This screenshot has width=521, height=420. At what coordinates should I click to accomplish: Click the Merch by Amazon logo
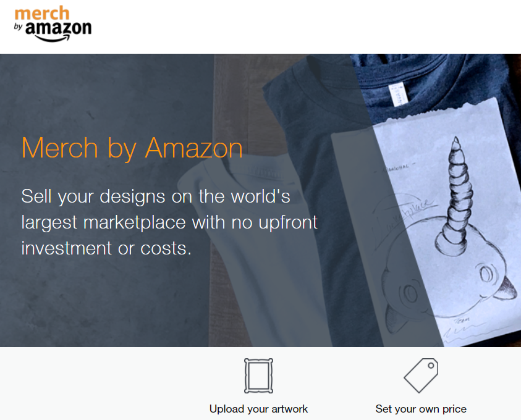[53, 24]
